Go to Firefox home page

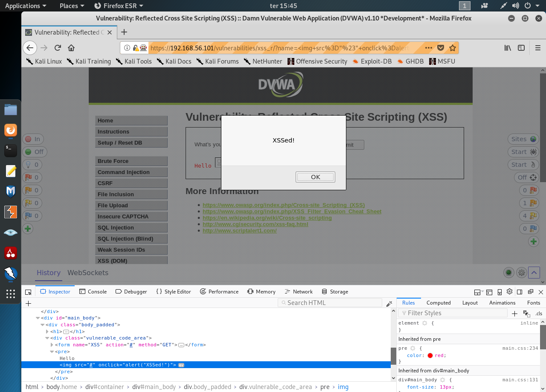pyautogui.click(x=71, y=48)
